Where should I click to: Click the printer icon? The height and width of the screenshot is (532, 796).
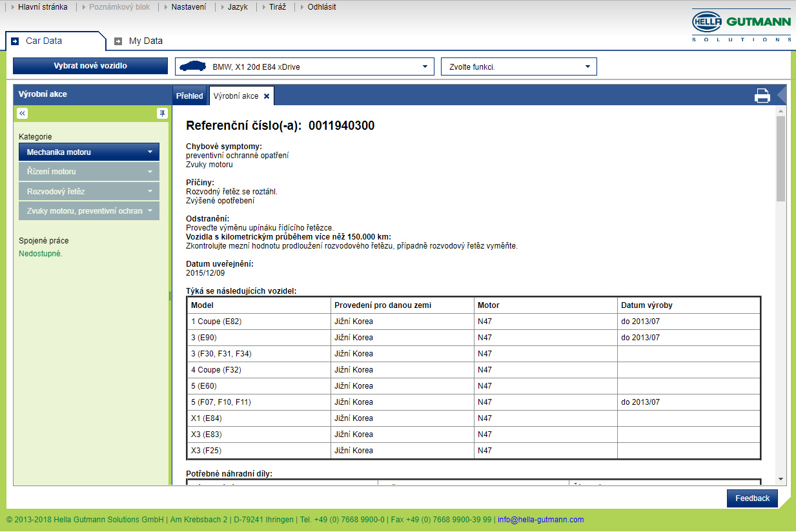point(762,96)
